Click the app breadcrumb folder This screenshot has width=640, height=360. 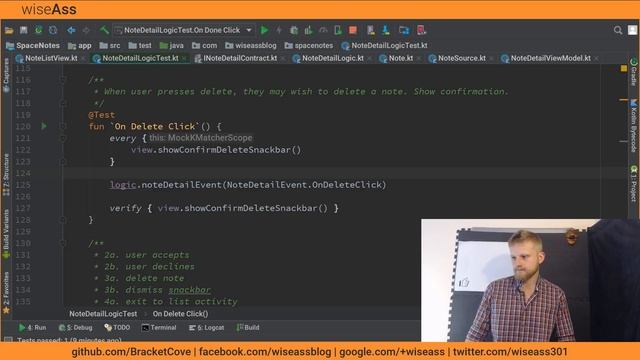[80, 45]
